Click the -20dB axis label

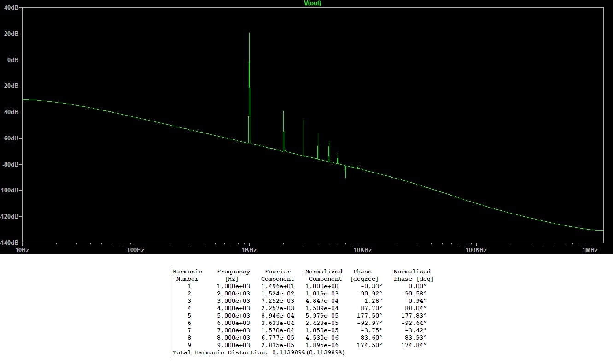(x=9, y=86)
